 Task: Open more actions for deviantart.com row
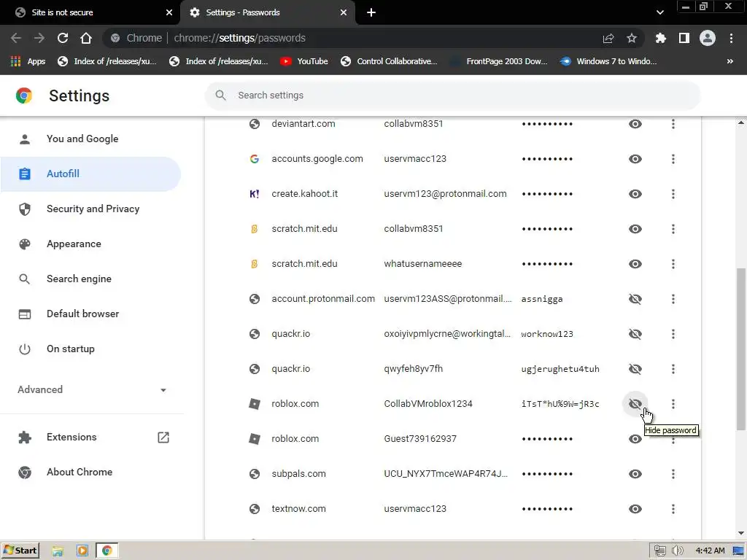673,124
